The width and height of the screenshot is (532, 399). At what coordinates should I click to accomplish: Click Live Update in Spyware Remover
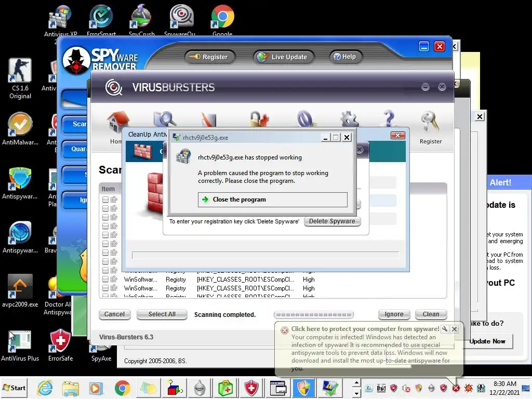click(284, 57)
